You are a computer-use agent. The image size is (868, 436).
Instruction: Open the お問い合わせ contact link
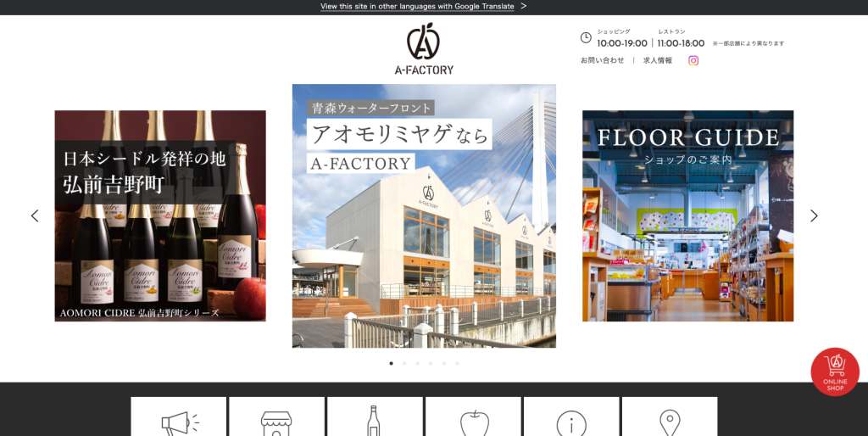coord(603,60)
